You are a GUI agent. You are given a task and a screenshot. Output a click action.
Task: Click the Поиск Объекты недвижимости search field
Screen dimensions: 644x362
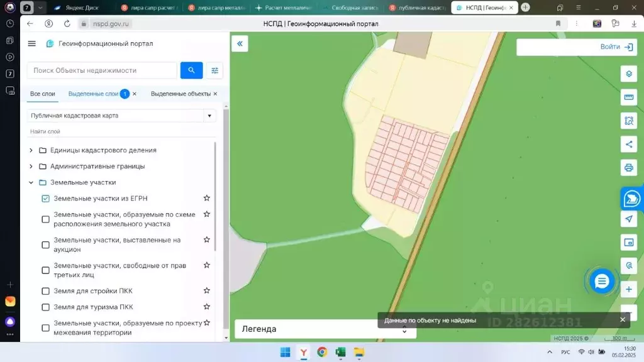point(103,70)
